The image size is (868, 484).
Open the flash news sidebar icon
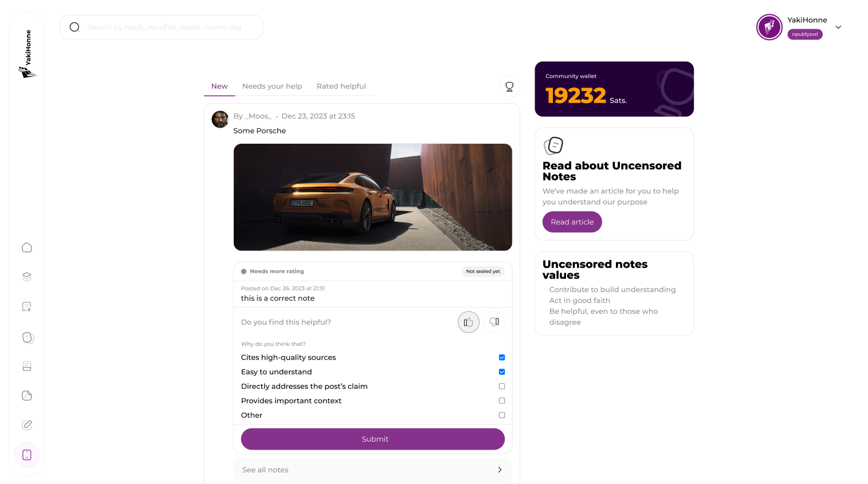(x=27, y=307)
